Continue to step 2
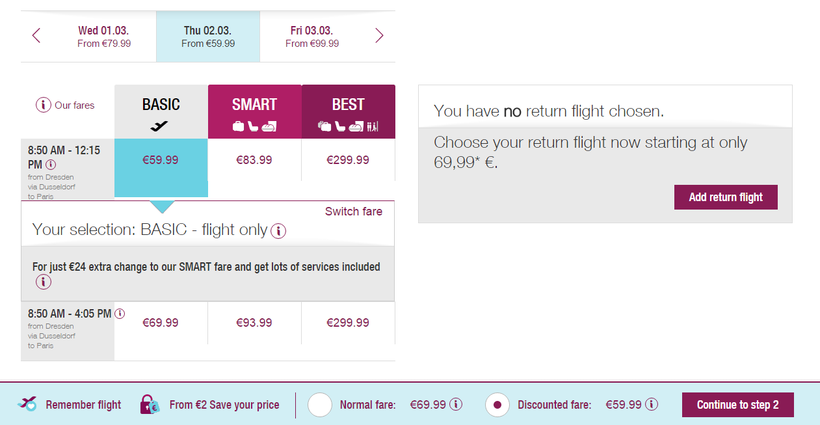This screenshot has height=425, width=820. click(x=737, y=405)
